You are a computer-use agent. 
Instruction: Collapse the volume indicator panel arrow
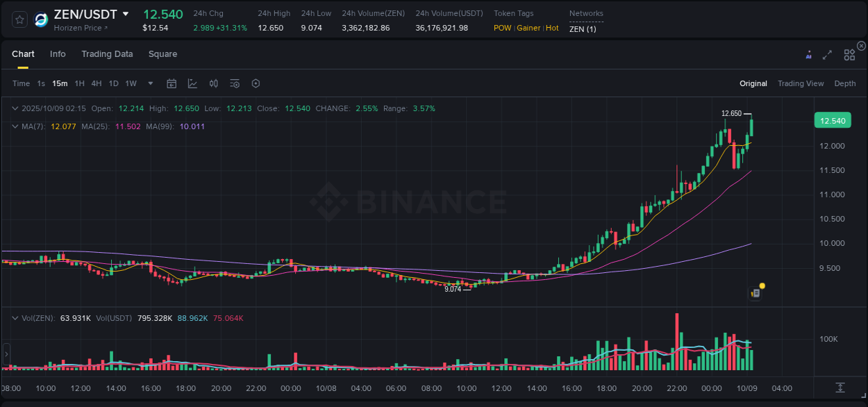click(x=14, y=317)
